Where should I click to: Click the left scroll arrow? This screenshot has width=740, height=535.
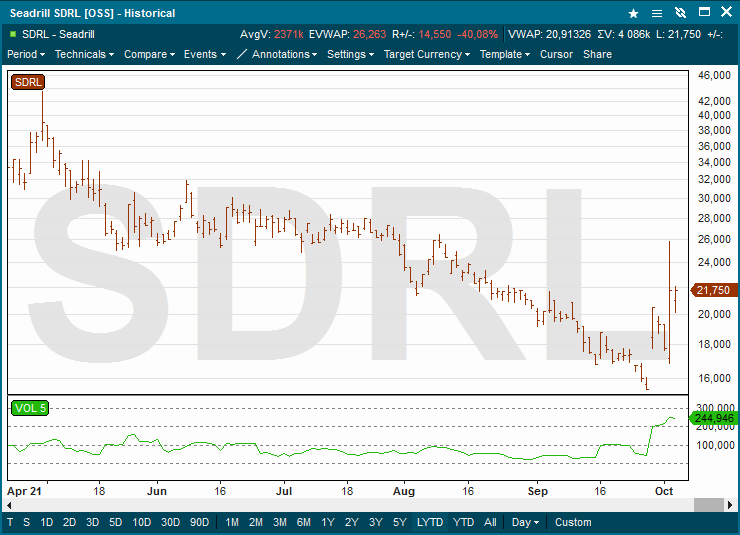pos(9,505)
